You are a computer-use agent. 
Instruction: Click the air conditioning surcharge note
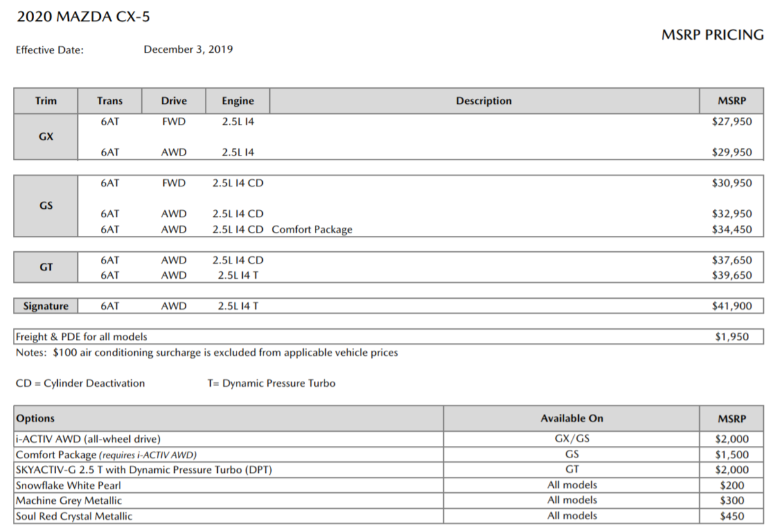206,353
